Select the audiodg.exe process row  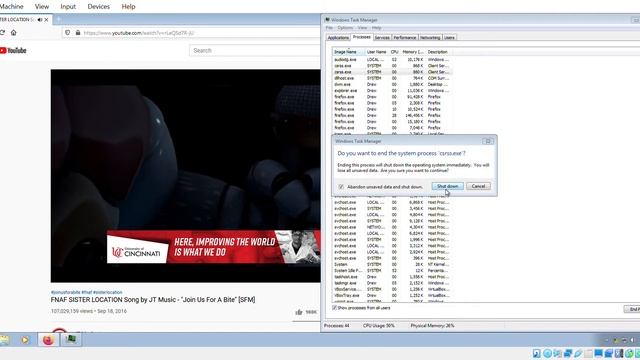coord(392,60)
